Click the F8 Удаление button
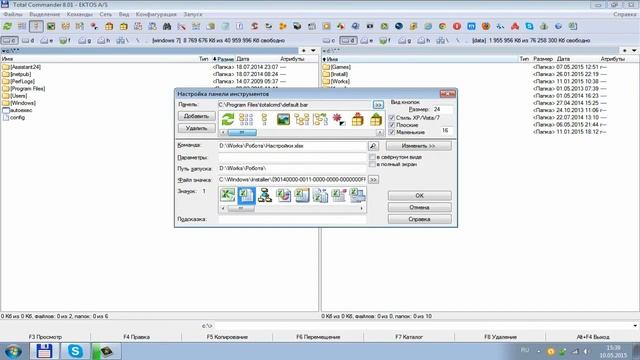Viewport: 640px width, 360px height. coord(500,337)
